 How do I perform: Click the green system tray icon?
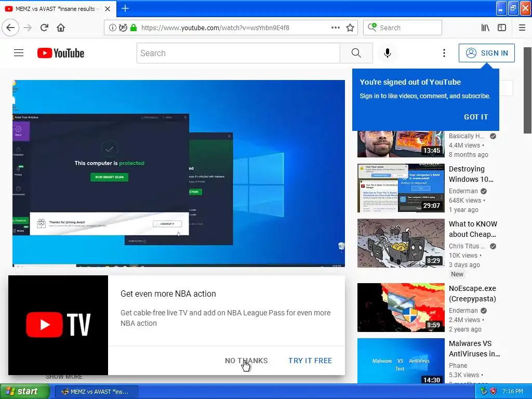pos(484,392)
